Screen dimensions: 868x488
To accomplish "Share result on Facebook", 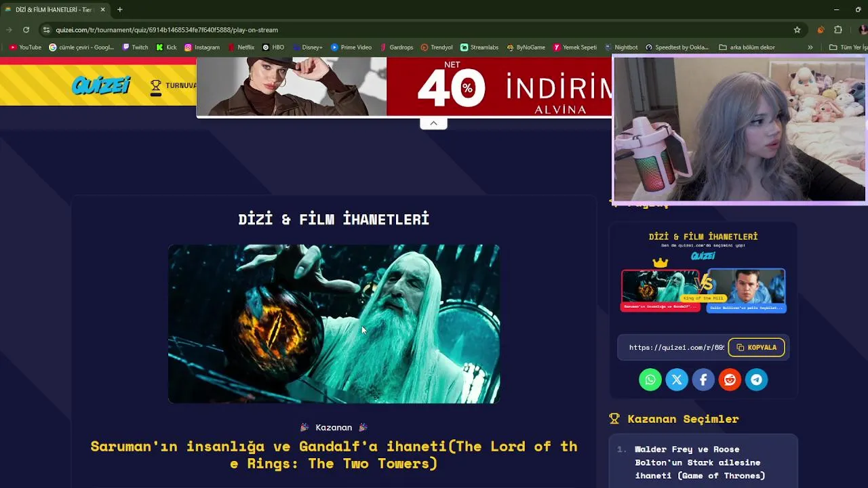I will [703, 380].
